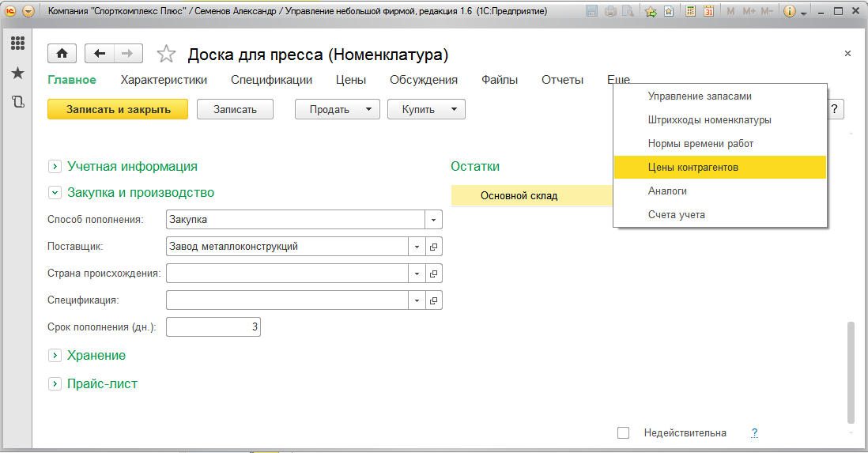Expand the Учетная информация section
The width and height of the screenshot is (868, 453).
(55, 166)
